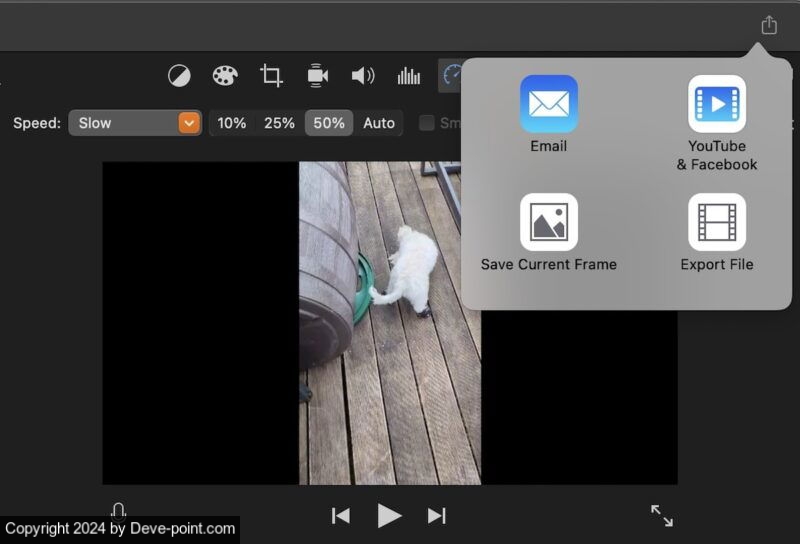The width and height of the screenshot is (800, 544).
Task: Enter fullscreen with the expand arrows
Action: (x=662, y=515)
